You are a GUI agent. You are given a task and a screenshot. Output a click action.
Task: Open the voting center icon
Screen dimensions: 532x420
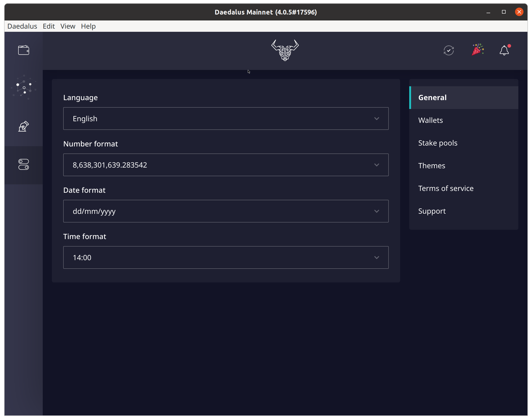tap(23, 126)
